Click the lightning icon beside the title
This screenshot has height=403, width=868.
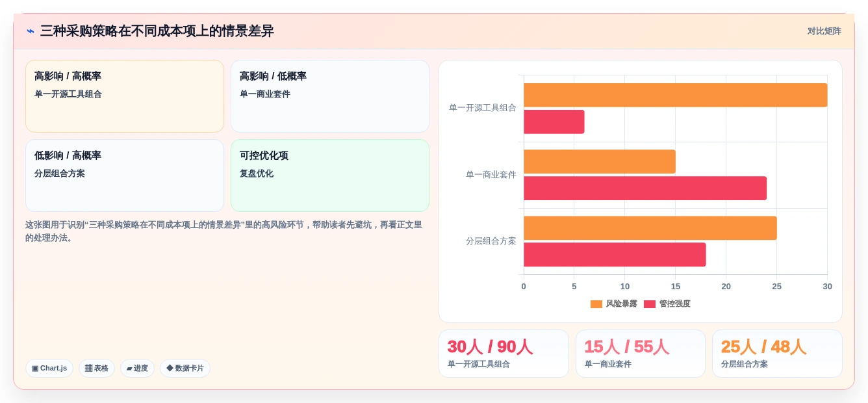[31, 31]
